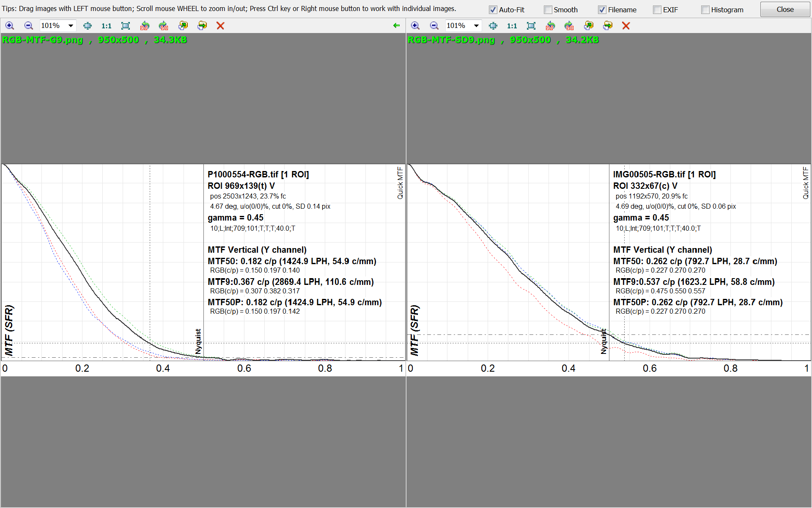Click pan/center icon in left pane
Viewport: 812px width, 508px height.
(x=88, y=26)
